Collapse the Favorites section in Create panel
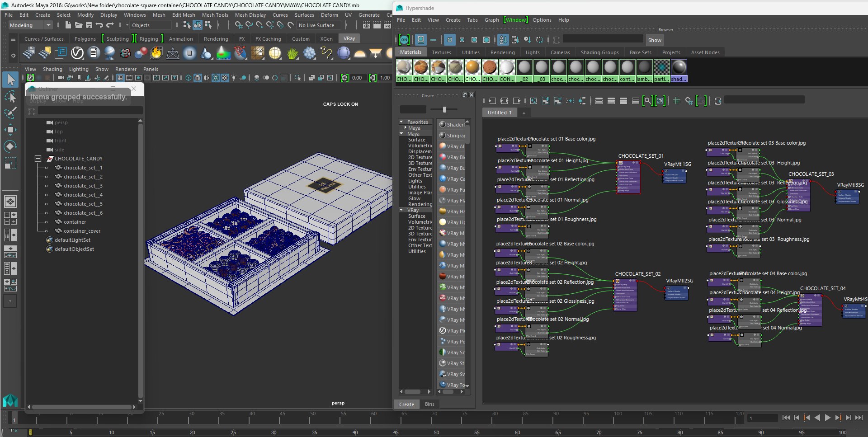 [x=401, y=122]
